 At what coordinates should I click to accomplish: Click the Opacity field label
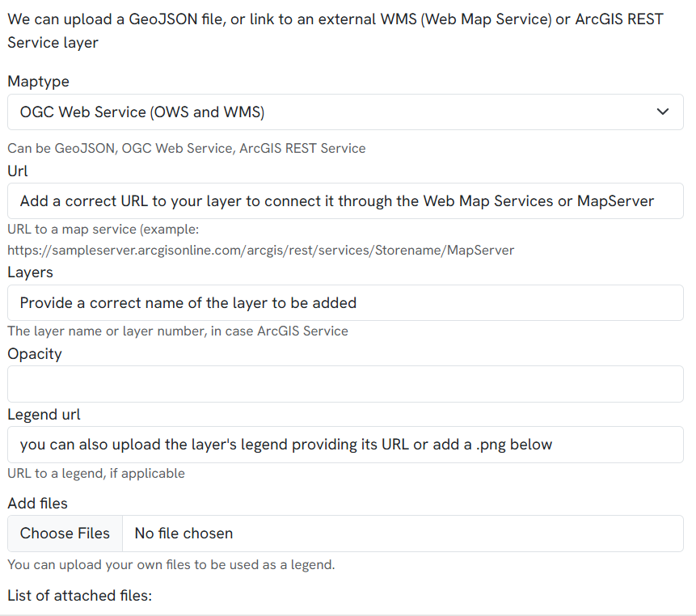coord(35,353)
